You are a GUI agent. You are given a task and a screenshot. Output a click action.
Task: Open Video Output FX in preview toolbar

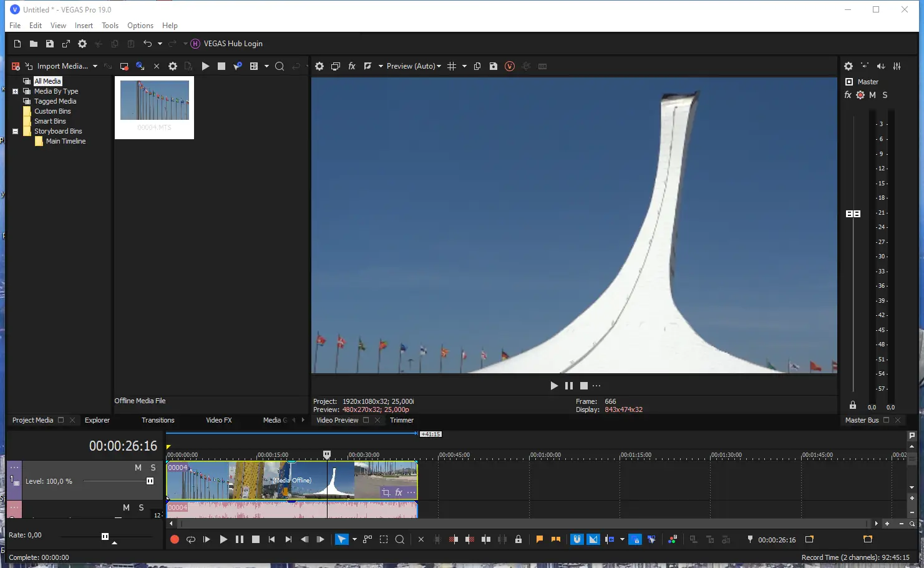tap(352, 66)
